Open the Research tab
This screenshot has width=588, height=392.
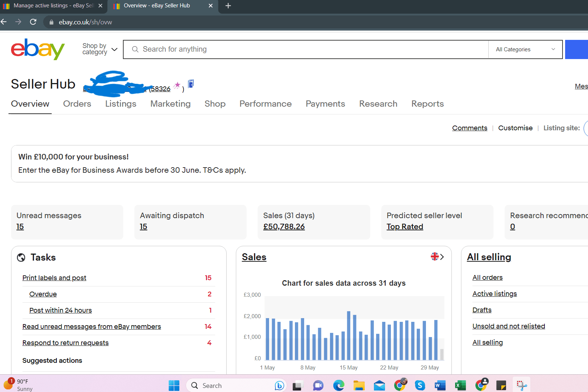click(x=378, y=104)
